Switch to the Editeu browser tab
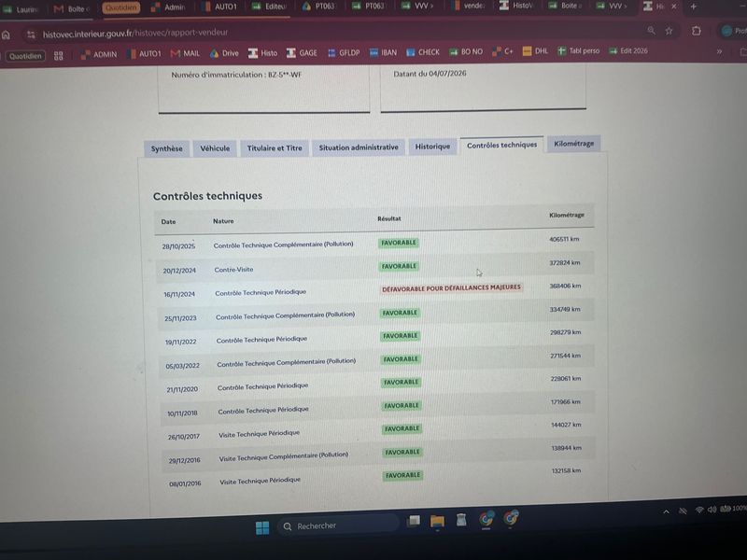The height and width of the screenshot is (560, 747). click(x=269, y=7)
